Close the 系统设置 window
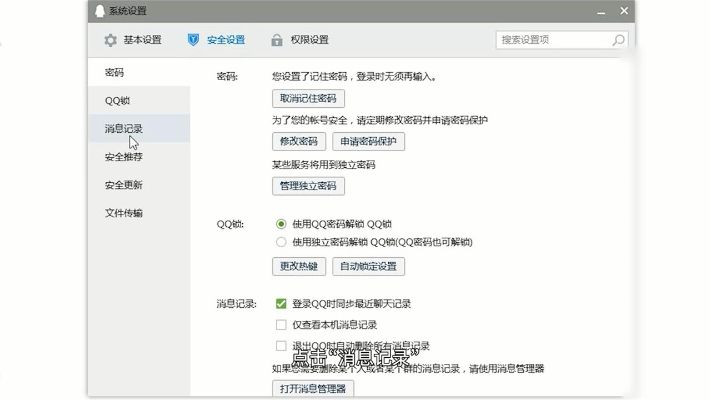 tap(624, 11)
